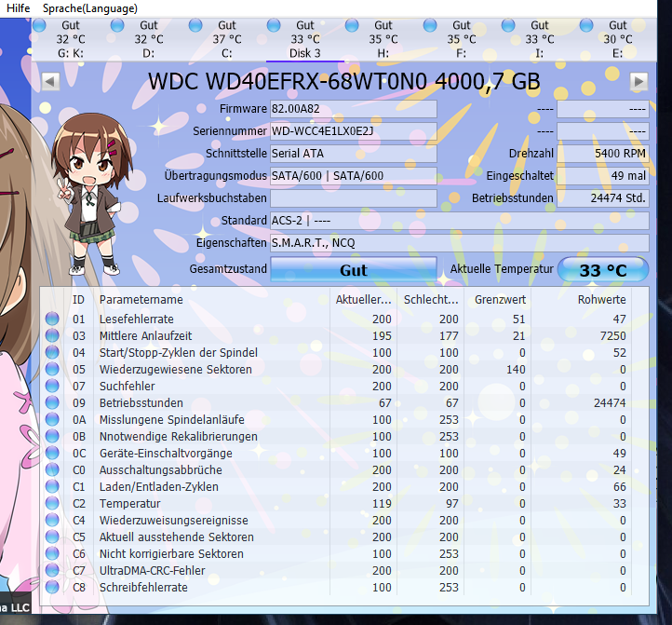This screenshot has width=672, height=625.
Task: Select the Disk 3 tab
Action: click(305, 39)
